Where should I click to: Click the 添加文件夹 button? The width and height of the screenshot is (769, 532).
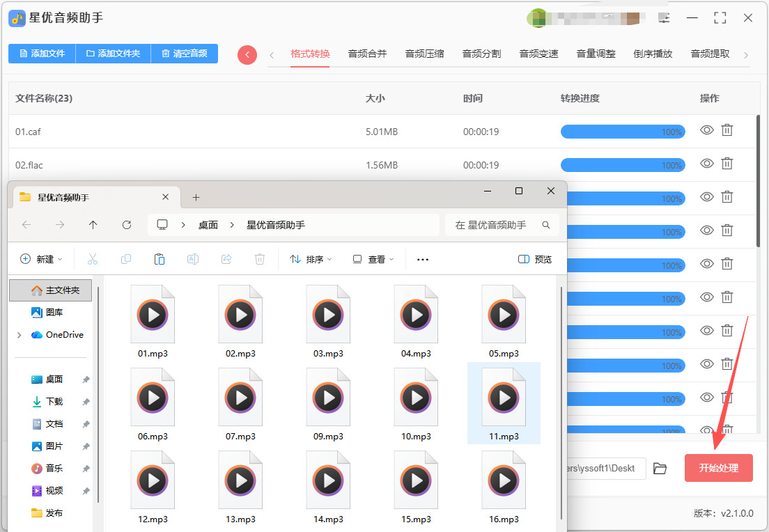point(114,54)
